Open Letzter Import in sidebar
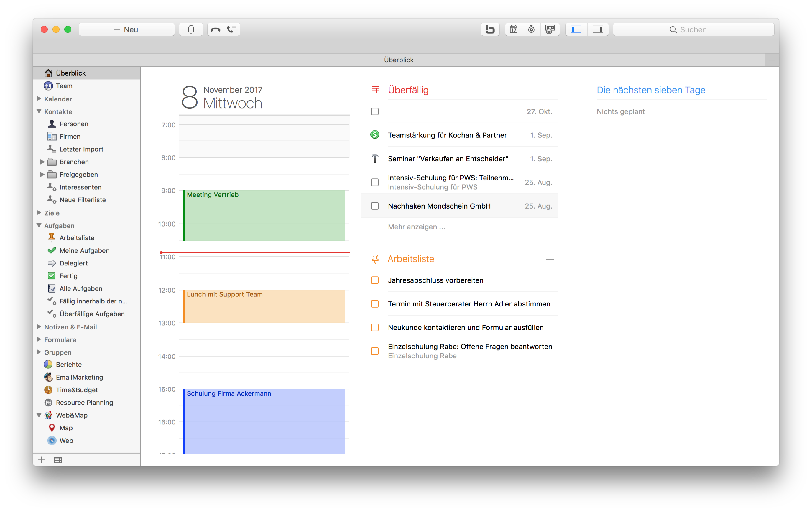This screenshot has height=512, width=812. (x=81, y=149)
